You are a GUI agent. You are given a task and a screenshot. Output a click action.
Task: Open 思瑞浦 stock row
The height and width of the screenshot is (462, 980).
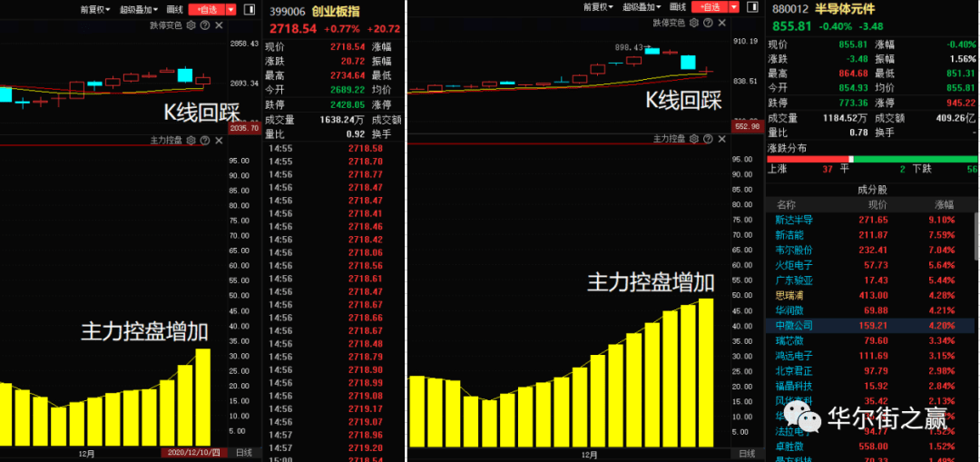[x=870, y=295]
